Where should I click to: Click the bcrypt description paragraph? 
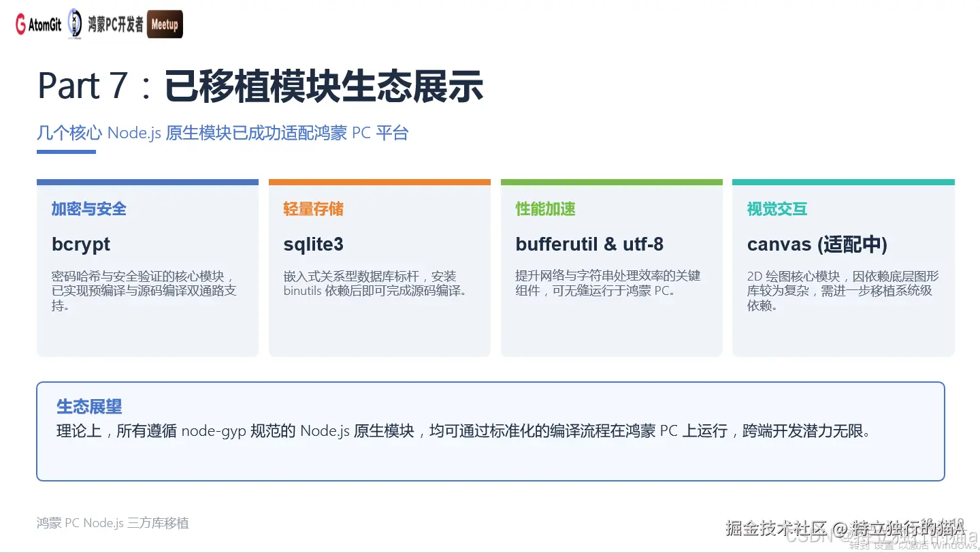coord(145,291)
